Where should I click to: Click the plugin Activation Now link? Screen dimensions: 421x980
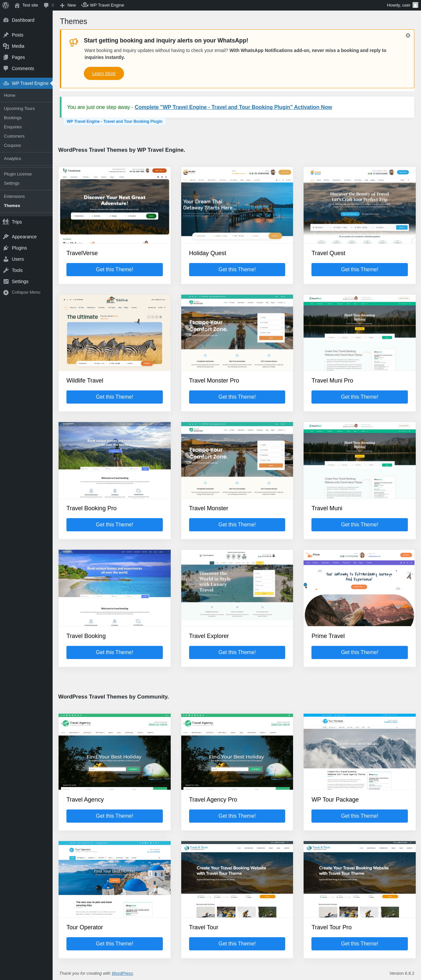coord(233,107)
